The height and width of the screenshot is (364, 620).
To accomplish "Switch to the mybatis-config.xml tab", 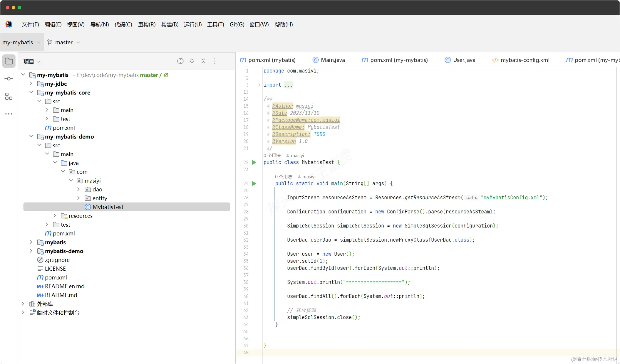I will 525,60.
